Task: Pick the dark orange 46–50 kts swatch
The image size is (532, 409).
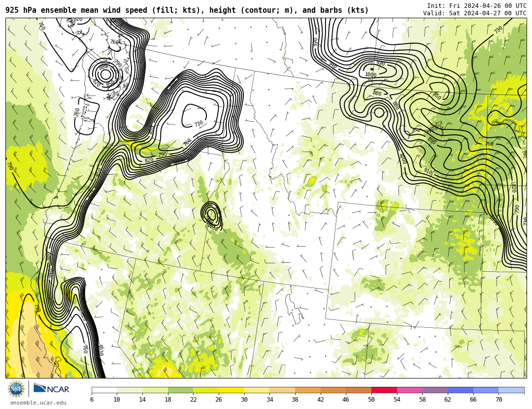Action: click(x=359, y=390)
